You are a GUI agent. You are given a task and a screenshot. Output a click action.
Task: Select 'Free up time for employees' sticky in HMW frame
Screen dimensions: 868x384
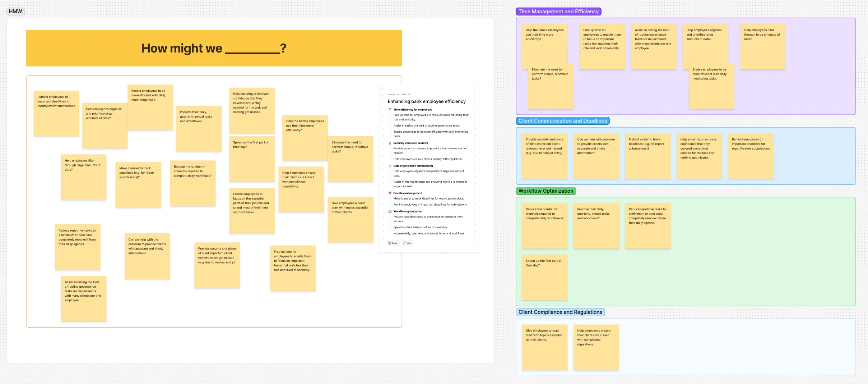point(293,268)
